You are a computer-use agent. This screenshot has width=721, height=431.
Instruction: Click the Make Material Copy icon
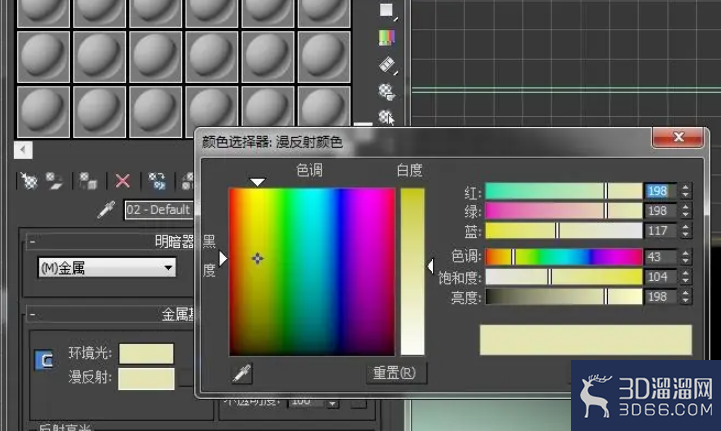(x=157, y=181)
